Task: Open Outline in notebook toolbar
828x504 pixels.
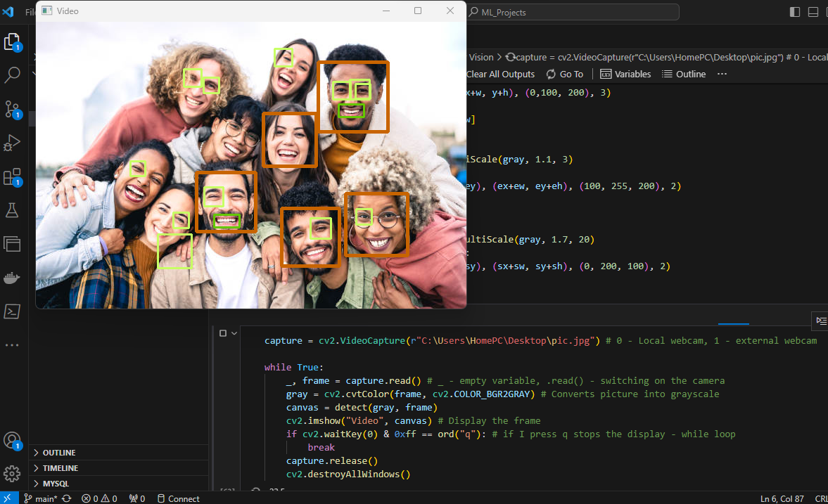Action: 684,75
